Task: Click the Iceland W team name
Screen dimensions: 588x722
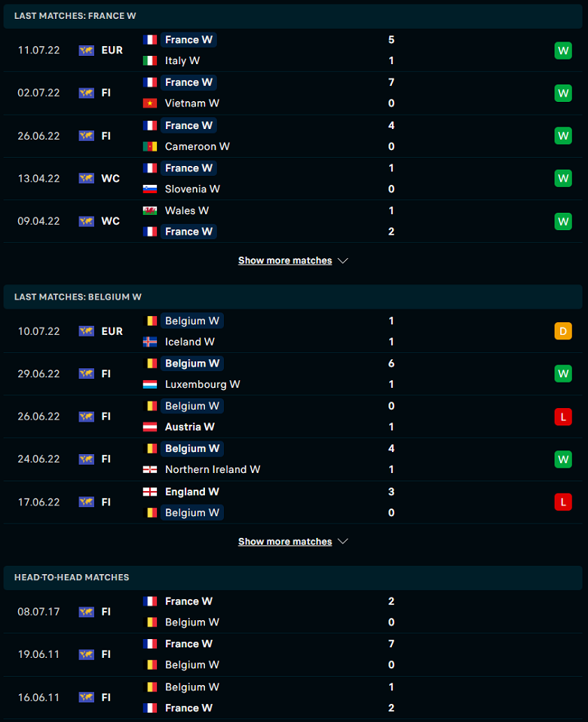Action: (189, 342)
